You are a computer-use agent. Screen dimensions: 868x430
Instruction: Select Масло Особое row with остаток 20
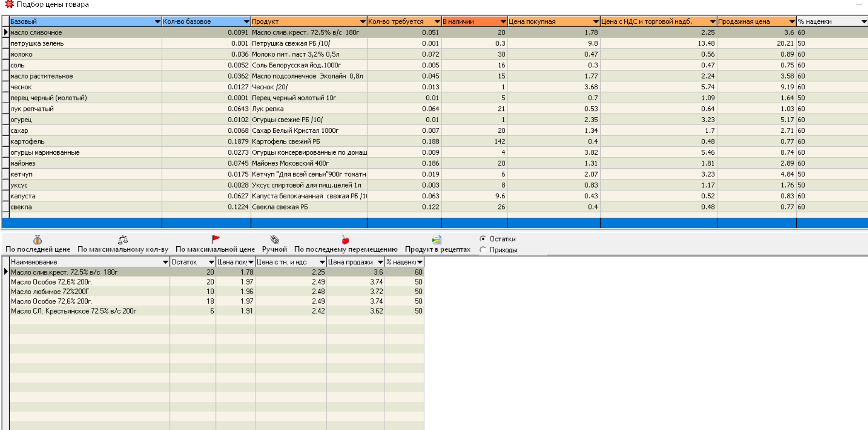(x=217, y=282)
